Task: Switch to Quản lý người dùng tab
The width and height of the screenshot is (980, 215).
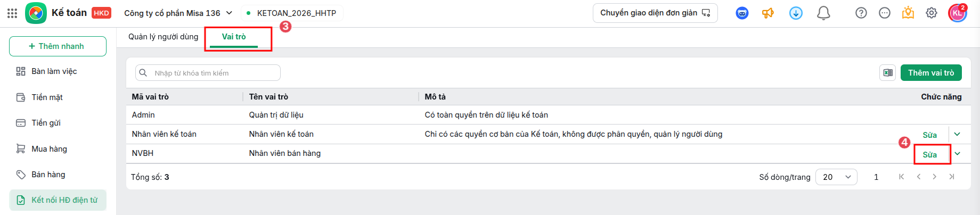Action: (x=163, y=37)
